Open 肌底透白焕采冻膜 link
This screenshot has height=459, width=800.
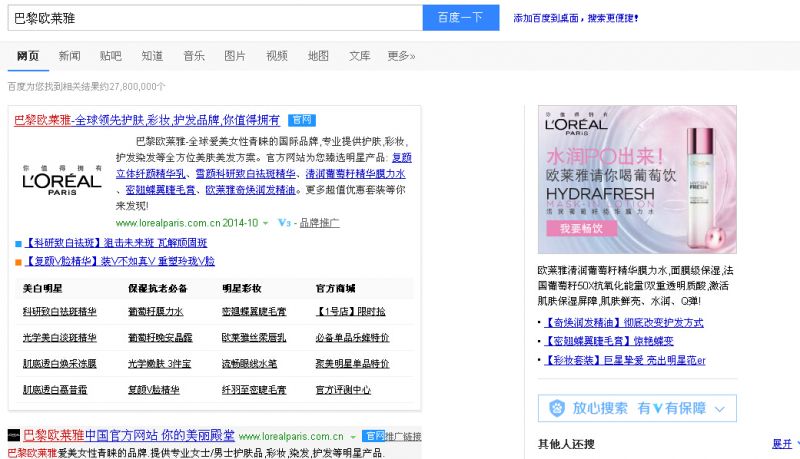click(60, 364)
